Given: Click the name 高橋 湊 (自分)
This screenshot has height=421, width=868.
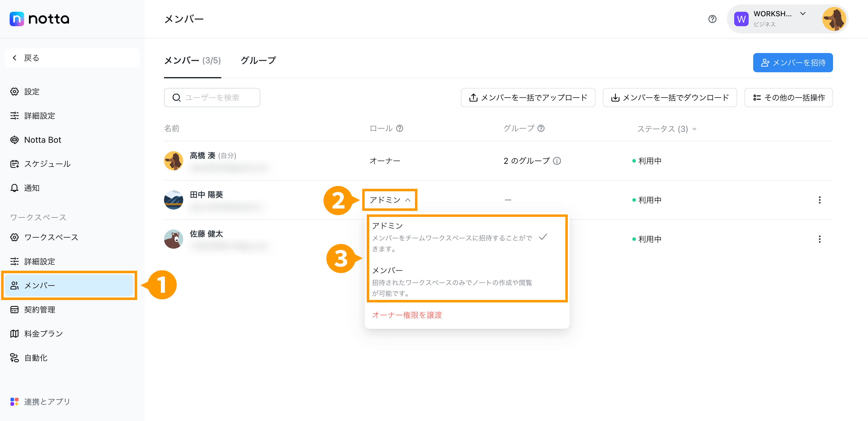Looking at the screenshot, I should pos(212,155).
